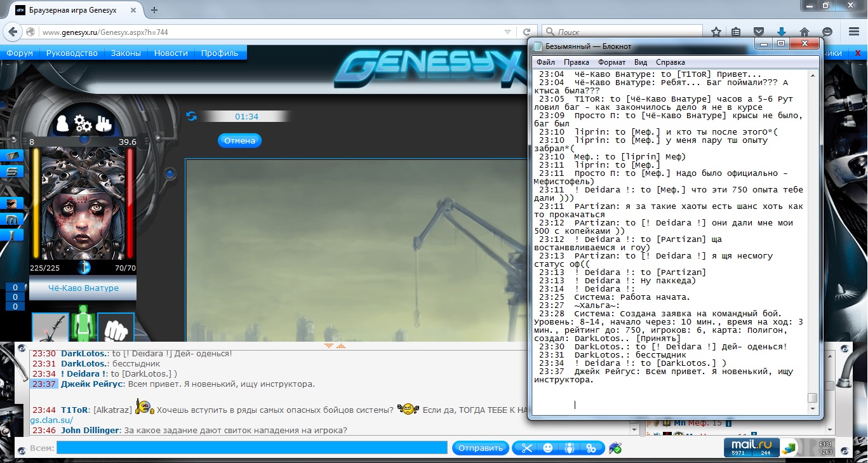This screenshot has height=463, width=868.
Task: Click the 23:37 timestamp in chat
Action: coord(44,384)
